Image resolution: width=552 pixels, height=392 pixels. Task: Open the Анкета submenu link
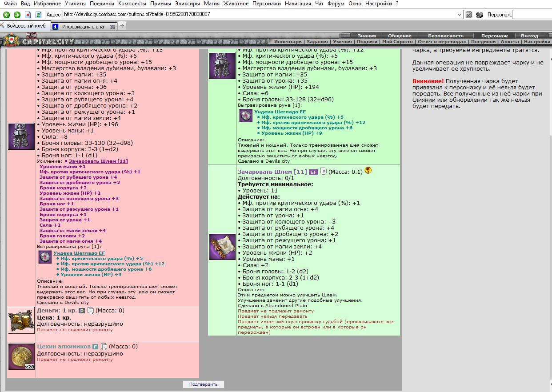pyautogui.click(x=509, y=41)
